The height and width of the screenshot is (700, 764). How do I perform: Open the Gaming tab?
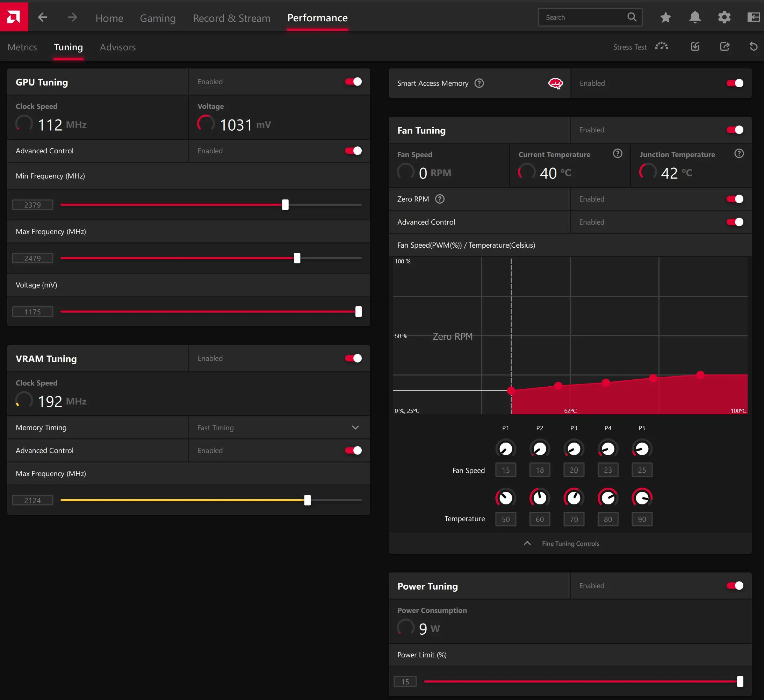point(158,18)
